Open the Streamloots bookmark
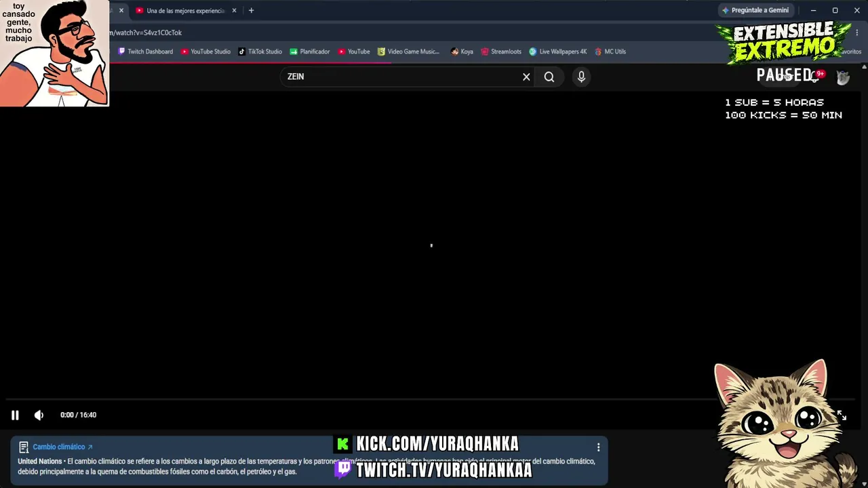The image size is (868, 488). coord(501,52)
